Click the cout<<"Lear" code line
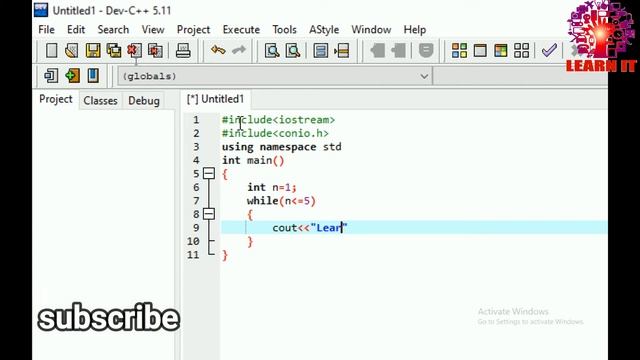 [309, 228]
